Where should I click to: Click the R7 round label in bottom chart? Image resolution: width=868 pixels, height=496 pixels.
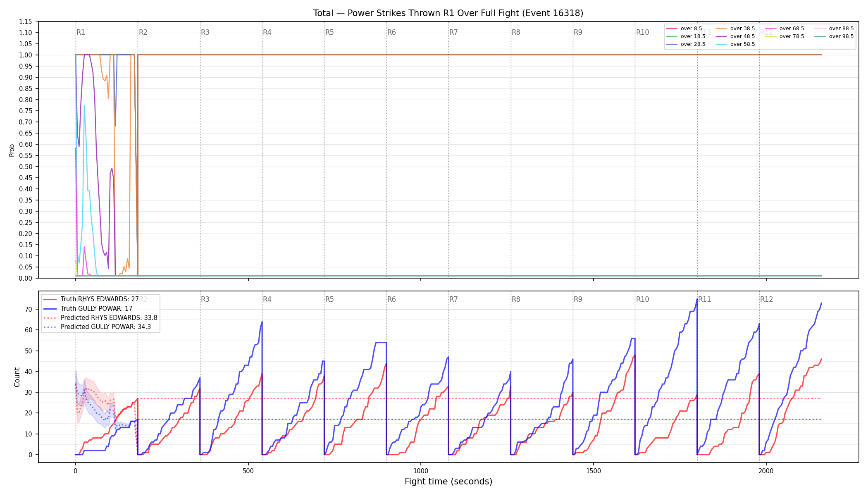click(453, 299)
